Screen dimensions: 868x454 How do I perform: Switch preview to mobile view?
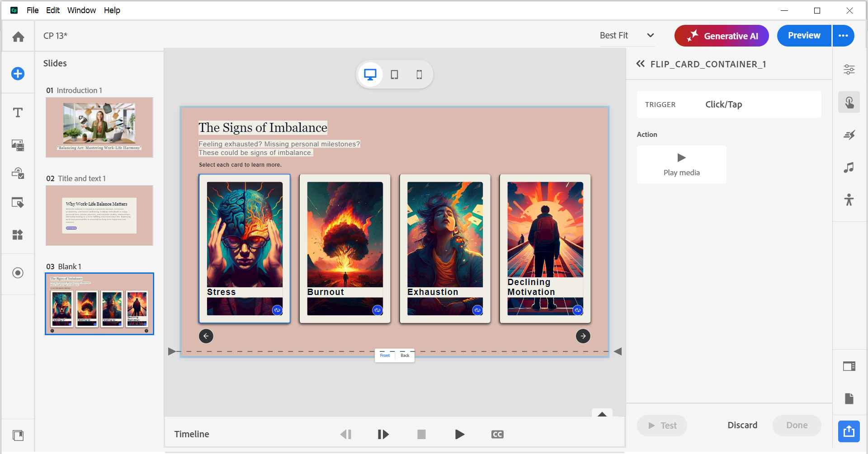coord(419,74)
